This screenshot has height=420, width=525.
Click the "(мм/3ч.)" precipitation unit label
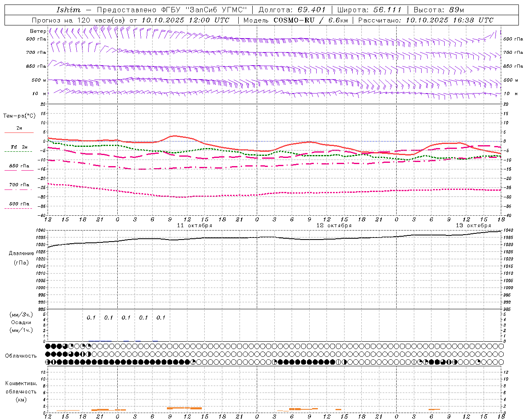21,315
